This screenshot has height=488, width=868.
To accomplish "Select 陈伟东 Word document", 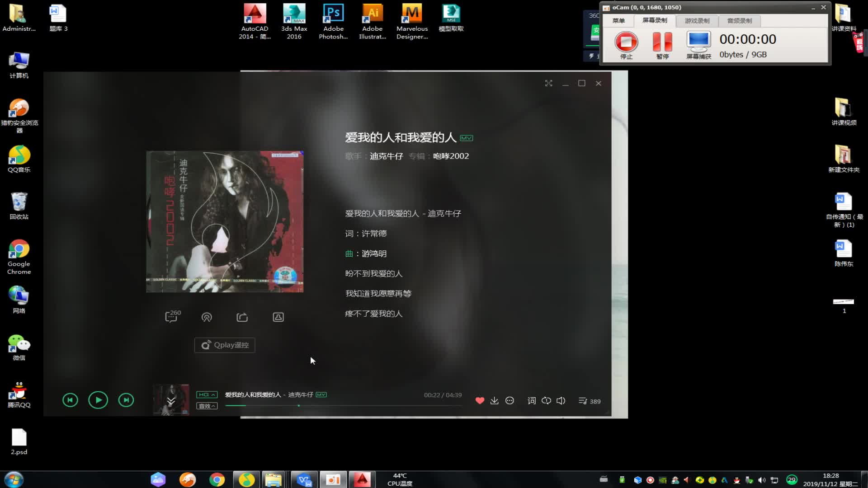I will (x=844, y=253).
